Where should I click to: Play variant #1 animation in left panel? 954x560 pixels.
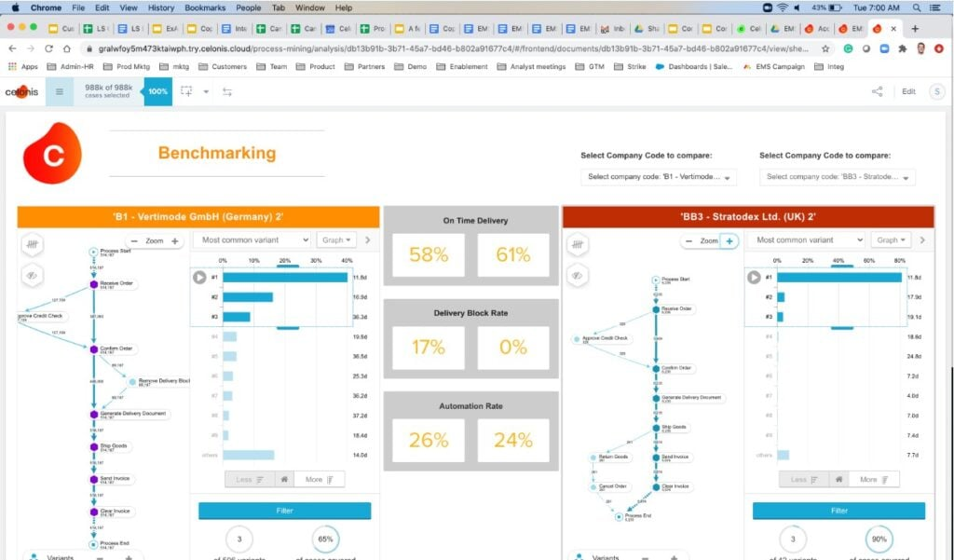click(x=199, y=277)
